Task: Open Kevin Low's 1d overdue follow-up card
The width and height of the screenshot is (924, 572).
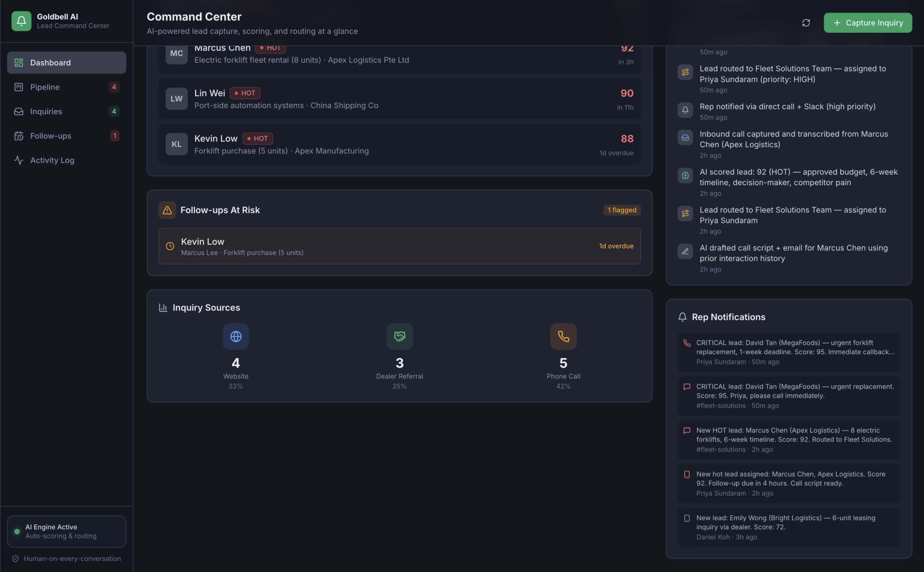Action: click(x=399, y=246)
